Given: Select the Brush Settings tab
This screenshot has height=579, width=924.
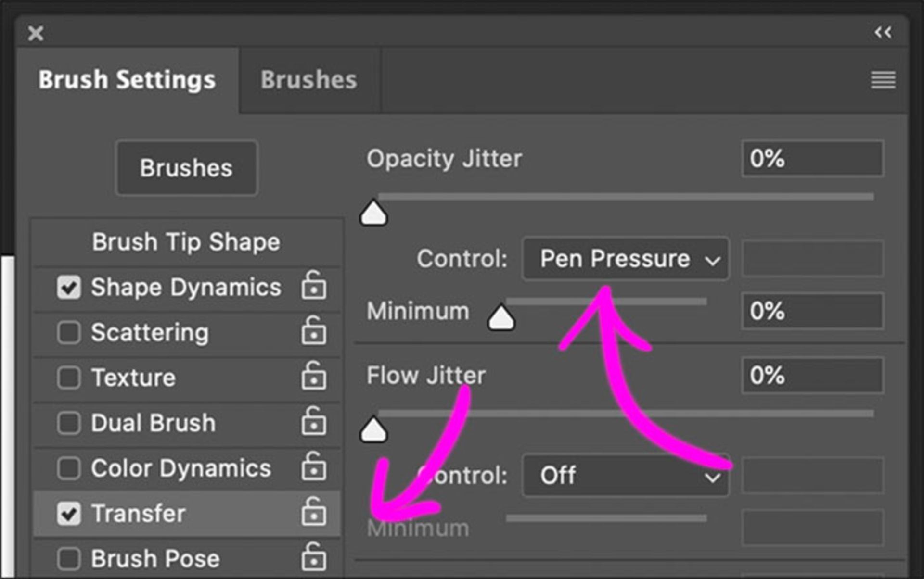Looking at the screenshot, I should (127, 80).
